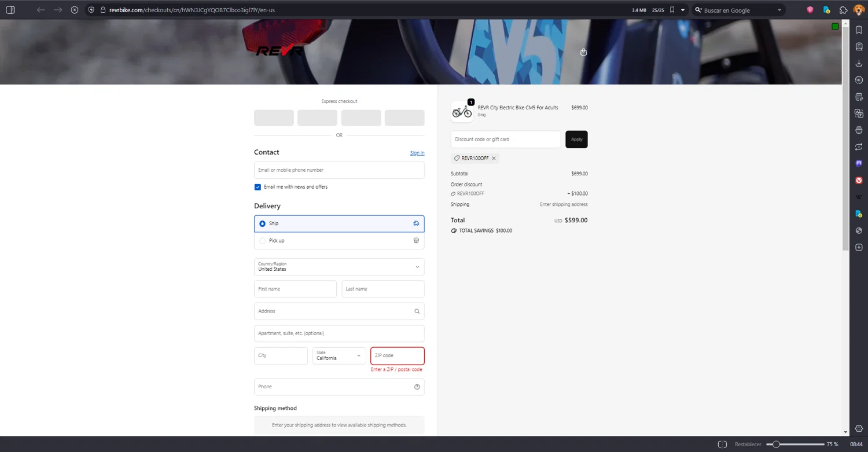The width and height of the screenshot is (868, 452).
Task: Open the History panel in the side panel
Action: 859,80
